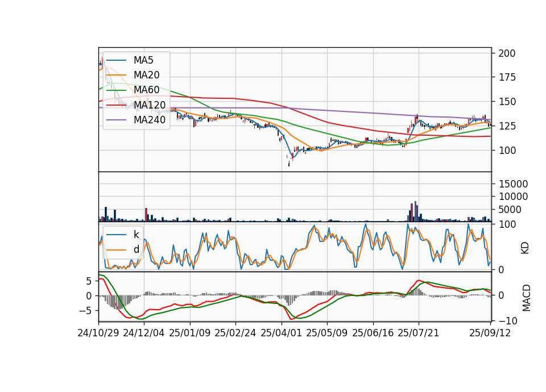This screenshot has width=546, height=392.
Task: Click the −5 MACD left axis label
Action: pos(86,310)
